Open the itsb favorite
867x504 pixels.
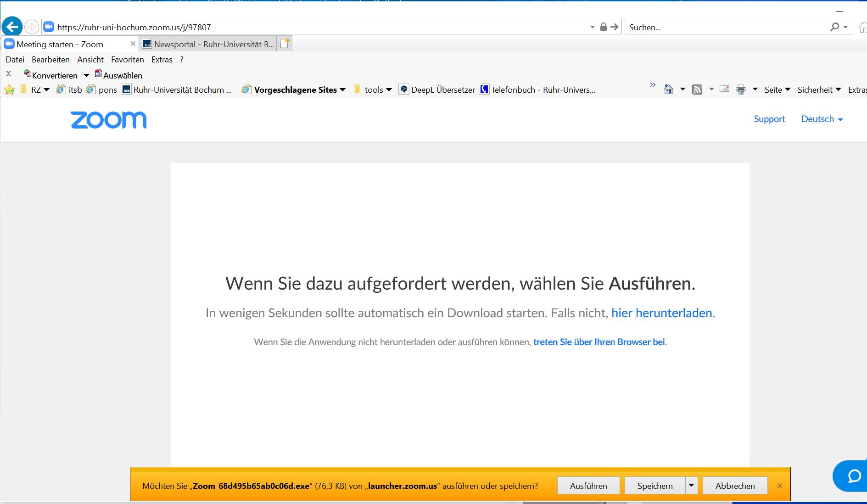[x=69, y=90]
